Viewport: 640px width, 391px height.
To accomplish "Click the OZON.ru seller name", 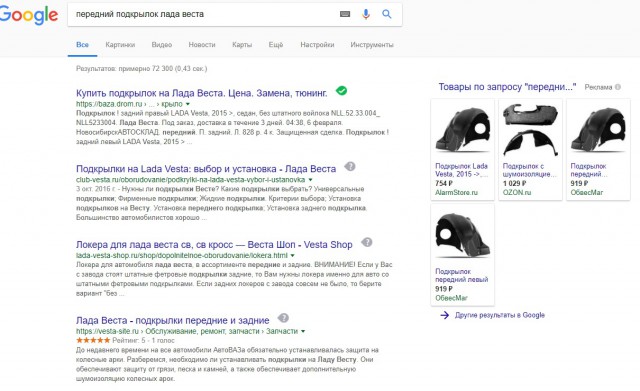I will coord(517,193).
